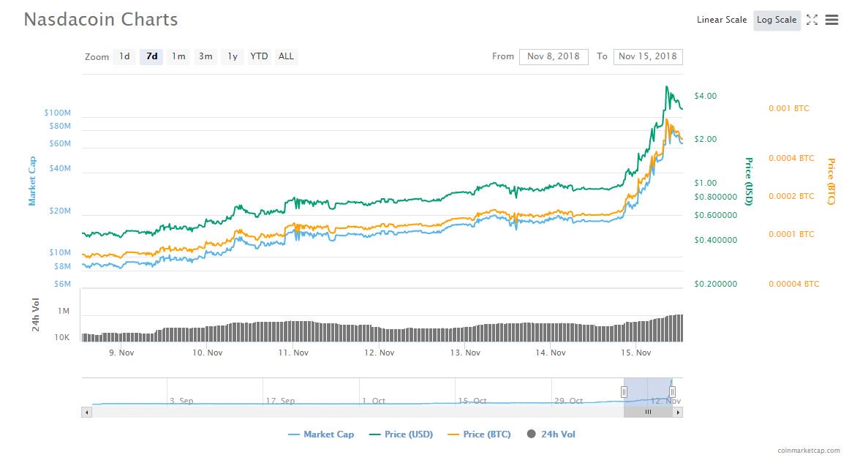This screenshot has height=463, width=868.
Task: Click the 10. Nov axis label
Action: (x=207, y=353)
